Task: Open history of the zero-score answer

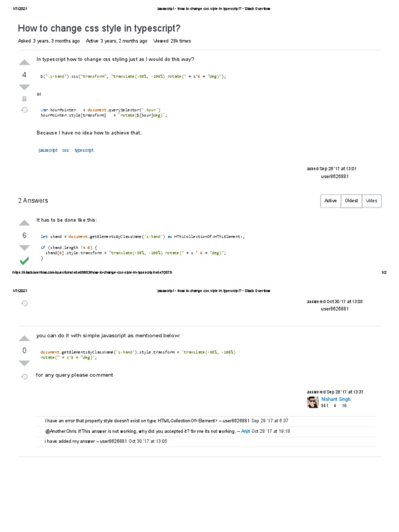Action: (x=24, y=377)
